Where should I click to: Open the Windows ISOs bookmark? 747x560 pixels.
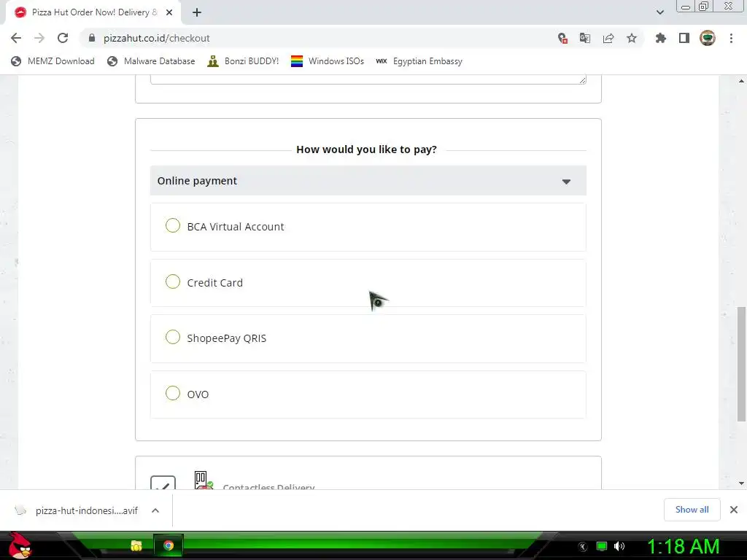(x=328, y=61)
